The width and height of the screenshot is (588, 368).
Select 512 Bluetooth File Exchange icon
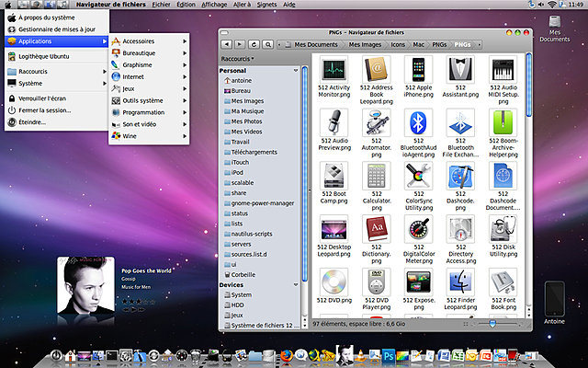pos(460,122)
